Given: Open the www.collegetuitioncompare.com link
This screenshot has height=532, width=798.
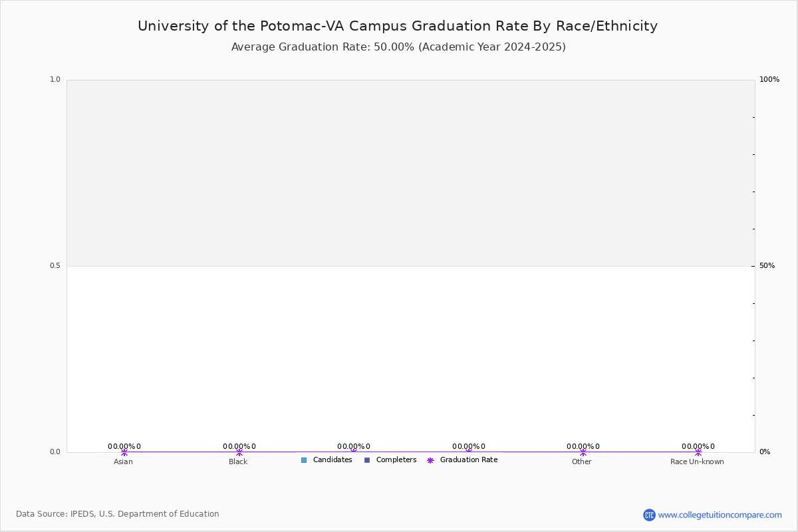Looking at the screenshot, I should coord(720,515).
